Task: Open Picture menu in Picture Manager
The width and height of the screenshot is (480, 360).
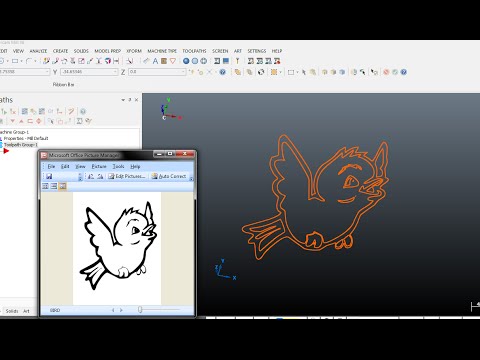Action: [x=99, y=166]
